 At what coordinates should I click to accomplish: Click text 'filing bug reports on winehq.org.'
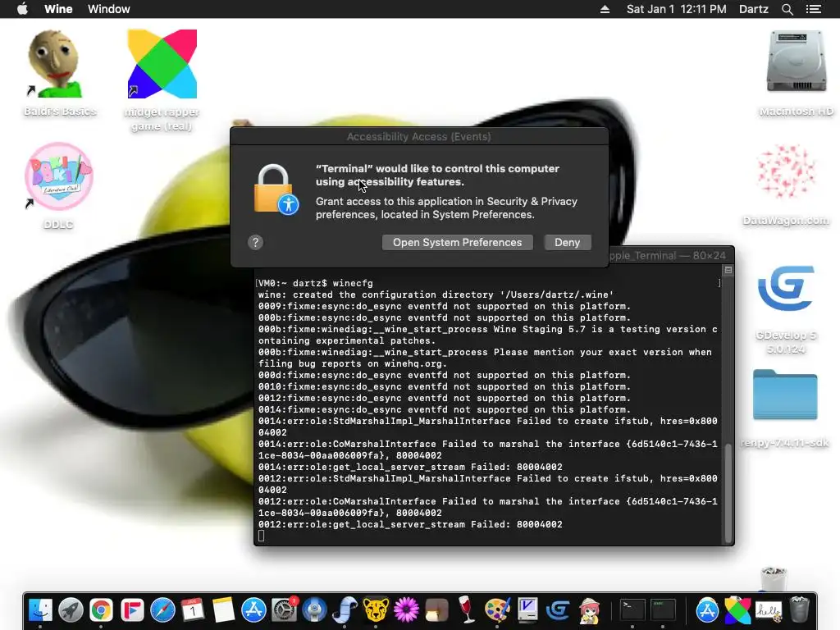(353, 363)
